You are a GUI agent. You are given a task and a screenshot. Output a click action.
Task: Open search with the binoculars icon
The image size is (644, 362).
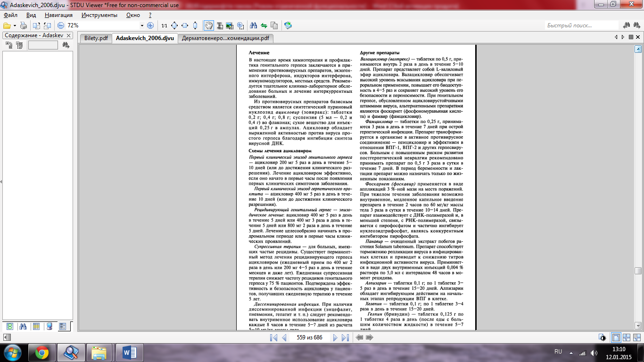pyautogui.click(x=254, y=25)
